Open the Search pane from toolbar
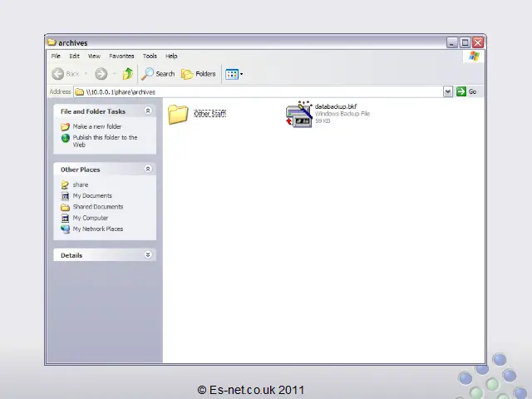The width and height of the screenshot is (532, 399). pos(158,74)
